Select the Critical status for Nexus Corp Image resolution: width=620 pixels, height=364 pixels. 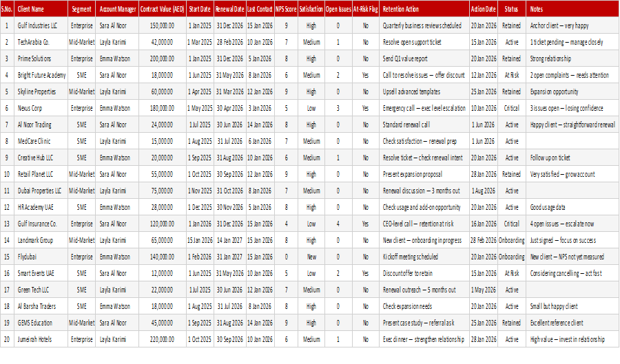tap(511, 108)
